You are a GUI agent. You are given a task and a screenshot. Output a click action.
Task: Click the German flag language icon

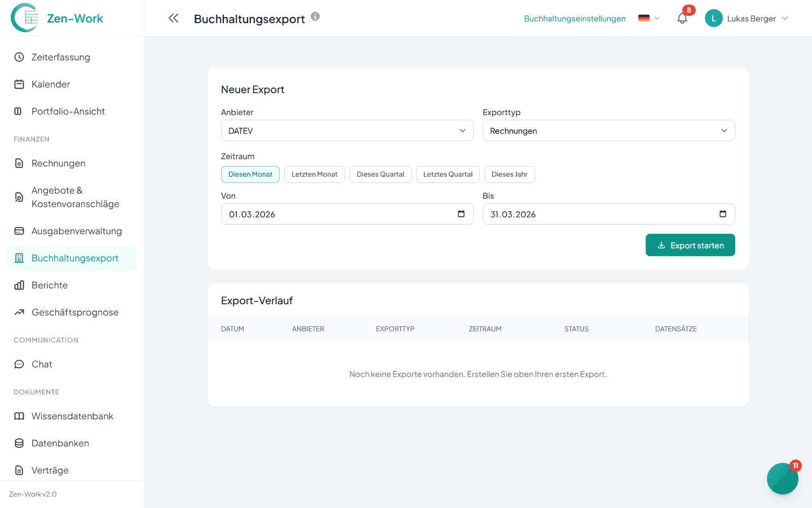644,18
